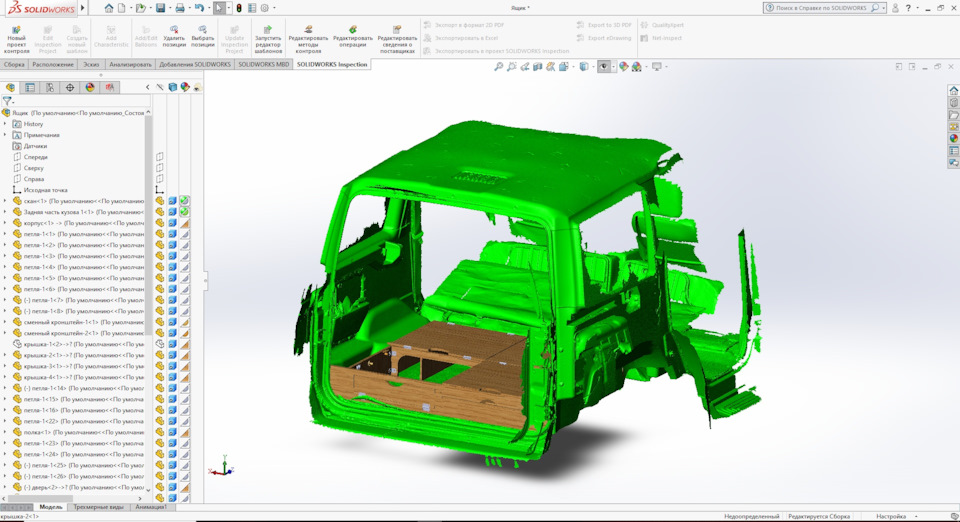This screenshot has width=960, height=522.
Task: Click the SOLIDWORKS help search field
Action: (821, 8)
